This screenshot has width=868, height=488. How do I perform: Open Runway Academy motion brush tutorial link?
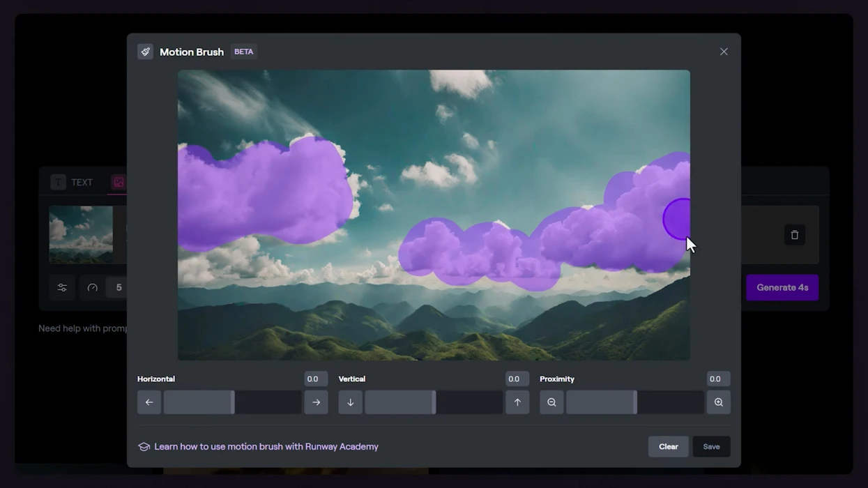click(x=266, y=447)
